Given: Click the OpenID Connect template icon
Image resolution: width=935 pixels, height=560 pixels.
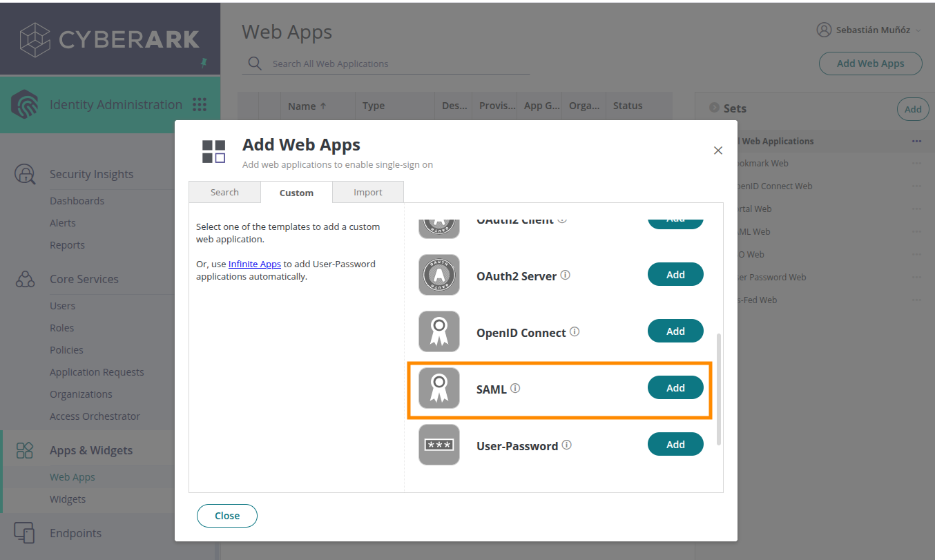Looking at the screenshot, I should [439, 331].
